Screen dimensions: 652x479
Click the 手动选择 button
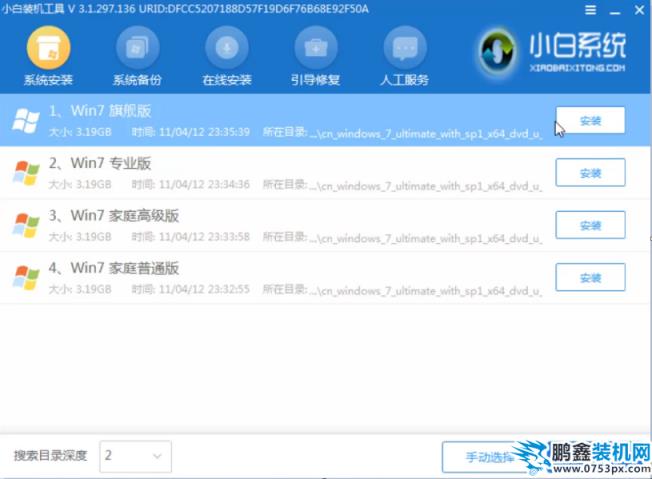[x=489, y=457]
